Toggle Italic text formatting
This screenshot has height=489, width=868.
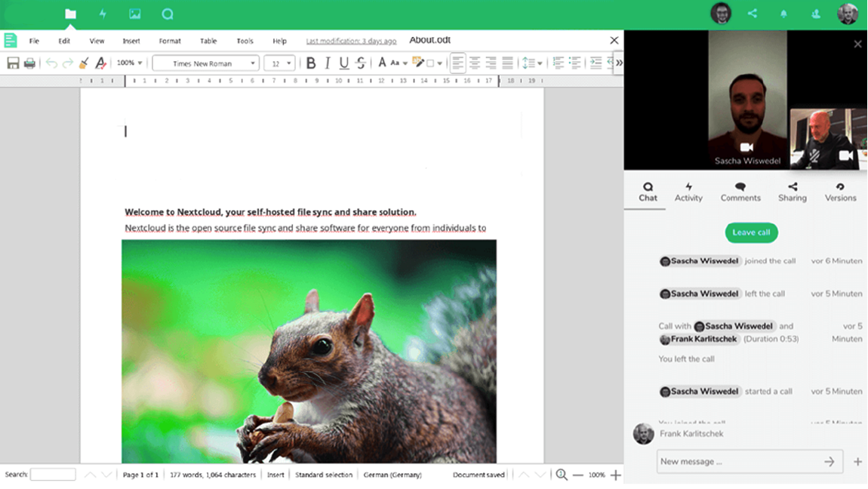(327, 63)
